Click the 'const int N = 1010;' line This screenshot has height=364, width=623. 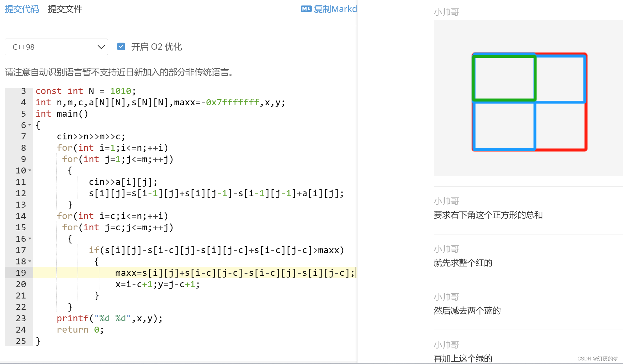(x=86, y=91)
